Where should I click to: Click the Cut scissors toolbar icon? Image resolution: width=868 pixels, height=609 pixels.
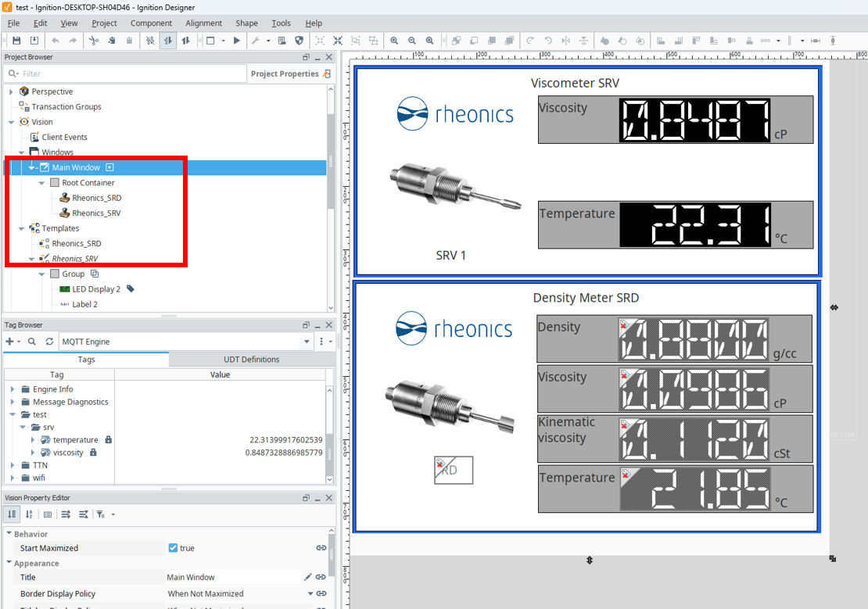(94, 41)
